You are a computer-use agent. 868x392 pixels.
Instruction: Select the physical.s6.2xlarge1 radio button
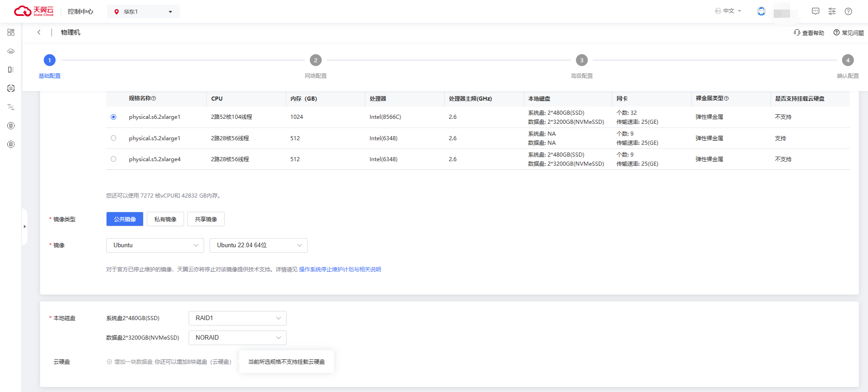(x=113, y=117)
